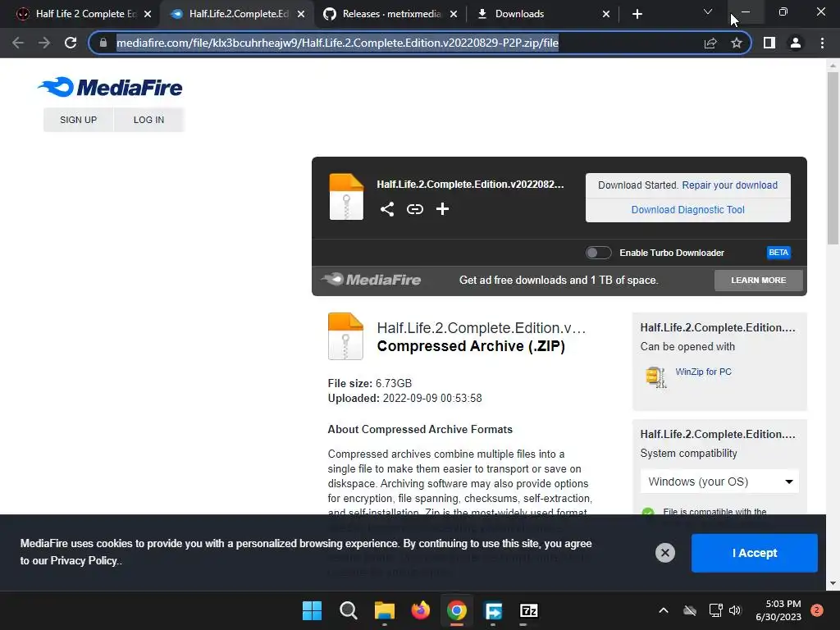Click the share icon under file name
The width and height of the screenshot is (840, 630).
387,209
